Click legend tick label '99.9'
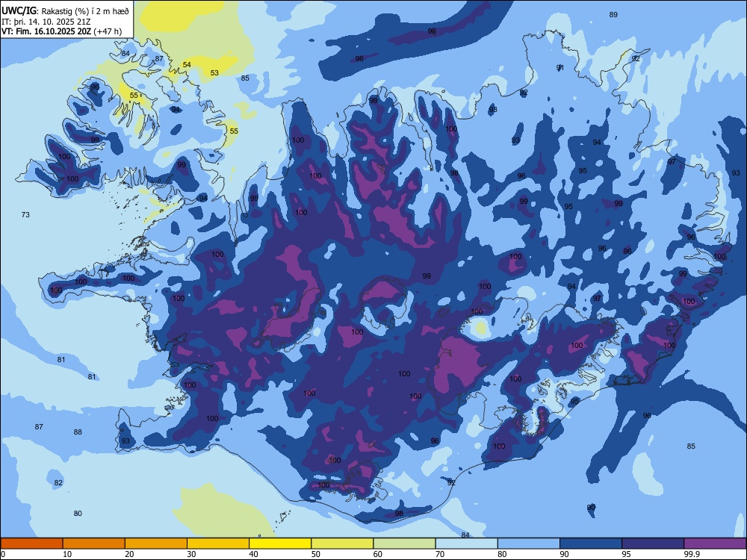 692,554
